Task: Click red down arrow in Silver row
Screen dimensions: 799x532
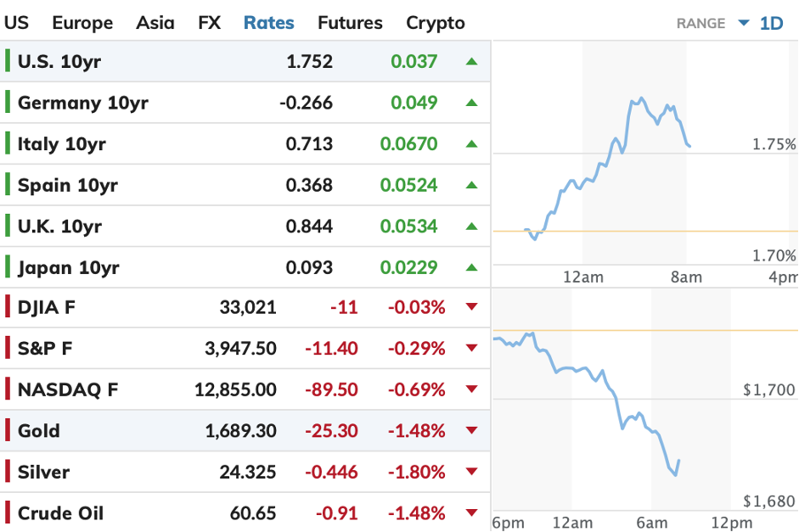Action: click(x=472, y=473)
